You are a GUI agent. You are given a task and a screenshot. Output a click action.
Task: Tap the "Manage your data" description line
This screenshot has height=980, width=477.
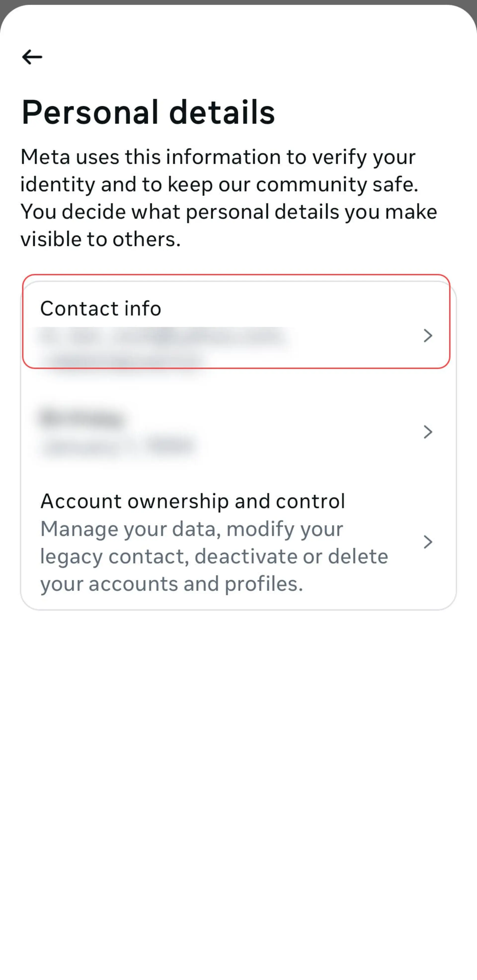[192, 529]
